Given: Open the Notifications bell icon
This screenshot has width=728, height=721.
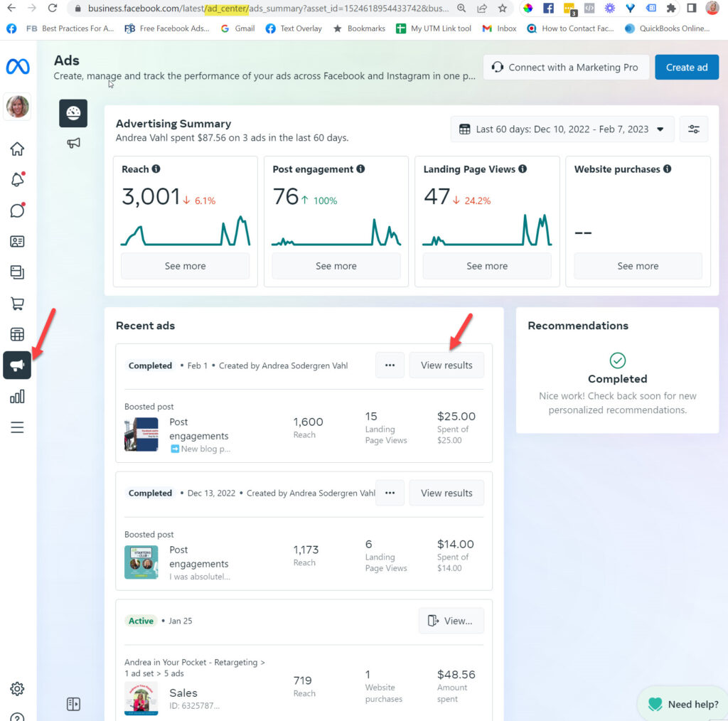Looking at the screenshot, I should (x=17, y=180).
